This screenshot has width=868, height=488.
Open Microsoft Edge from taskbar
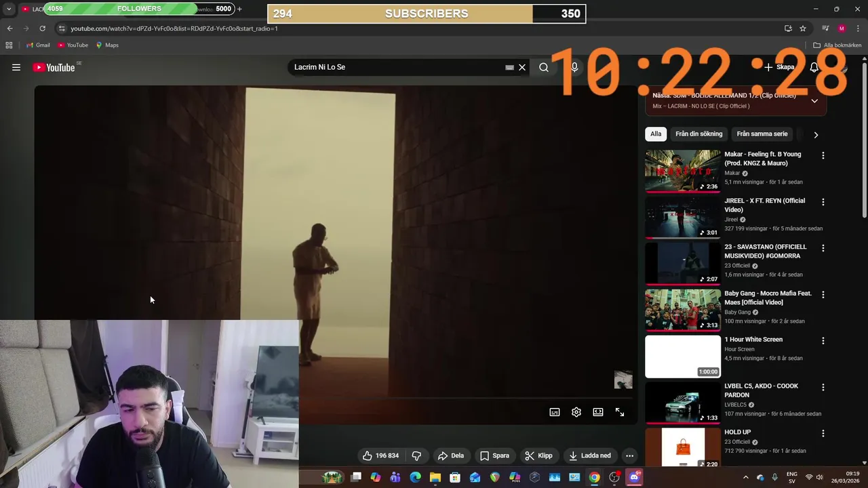pos(415,477)
